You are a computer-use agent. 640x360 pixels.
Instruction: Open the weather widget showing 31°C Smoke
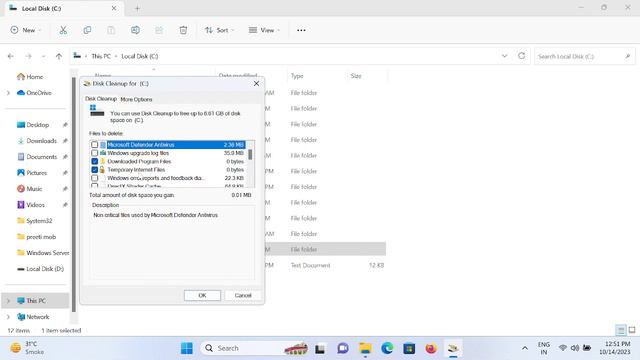coord(28,348)
